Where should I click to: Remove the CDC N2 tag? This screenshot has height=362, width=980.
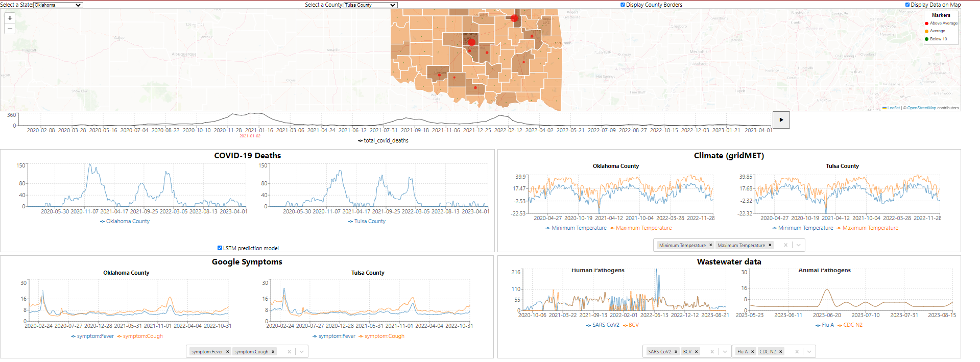tap(780, 352)
